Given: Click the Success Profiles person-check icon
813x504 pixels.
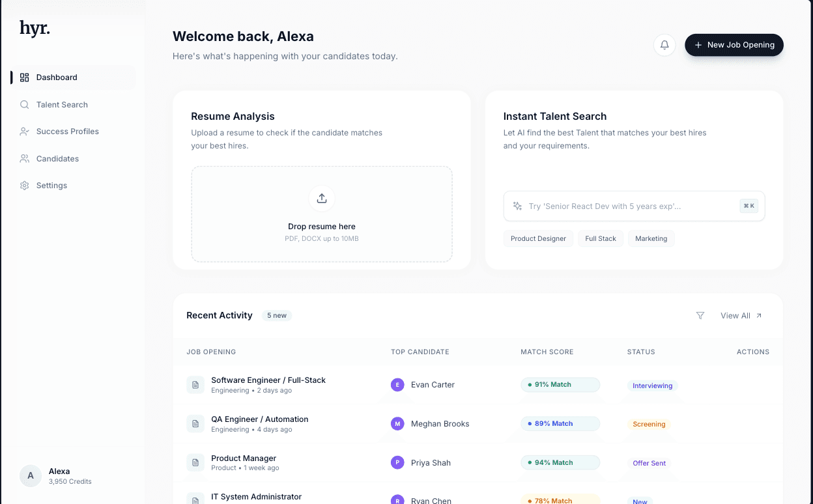Looking at the screenshot, I should [x=24, y=131].
